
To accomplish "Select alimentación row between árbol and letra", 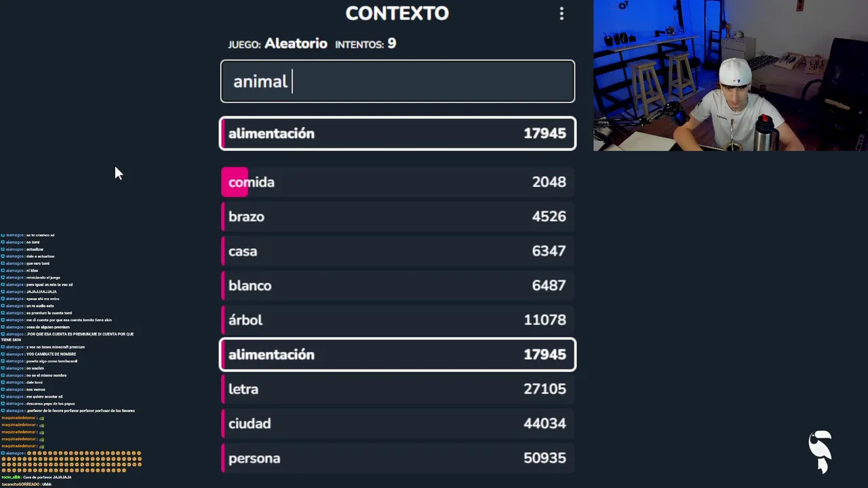I will [397, 354].
